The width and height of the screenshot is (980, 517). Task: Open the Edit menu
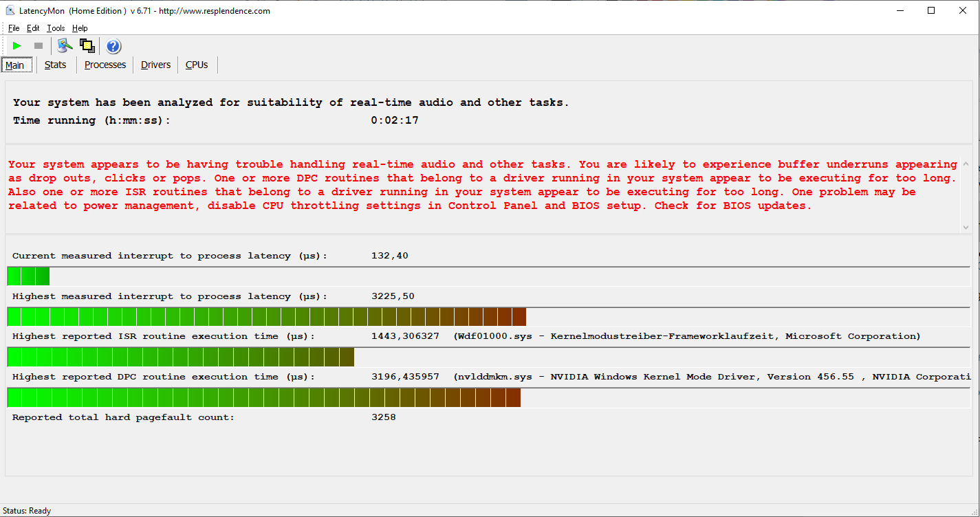click(x=33, y=28)
